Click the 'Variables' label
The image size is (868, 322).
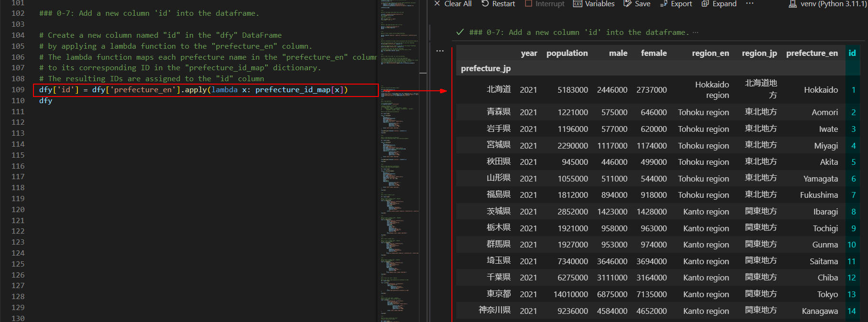point(600,3)
